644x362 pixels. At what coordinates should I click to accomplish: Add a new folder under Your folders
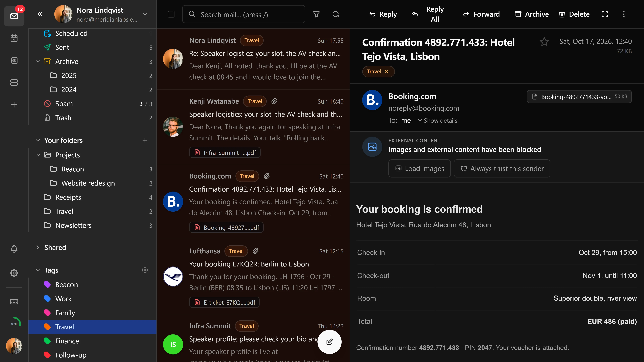pos(145,140)
